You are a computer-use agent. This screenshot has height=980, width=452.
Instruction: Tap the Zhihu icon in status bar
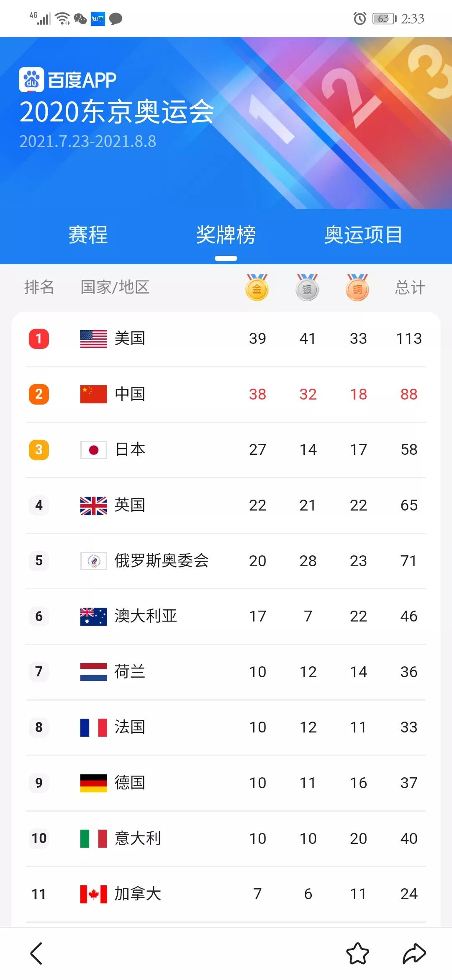point(98,19)
